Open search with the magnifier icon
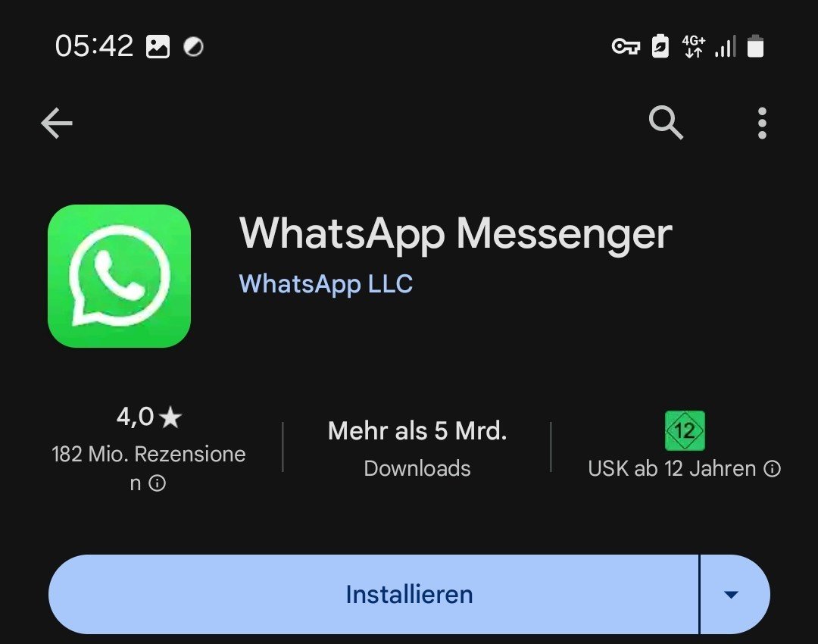 (666, 123)
